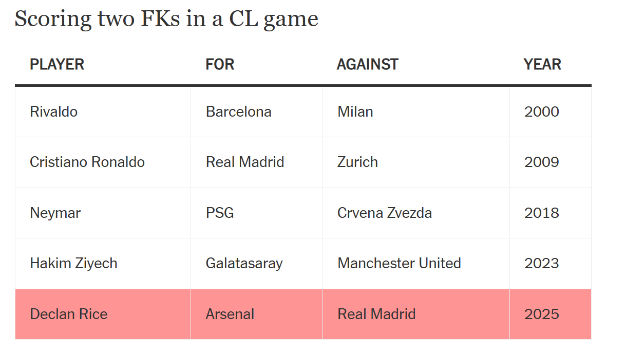644x353 pixels.
Task: Select the Milan opponent cell
Action: point(416,112)
